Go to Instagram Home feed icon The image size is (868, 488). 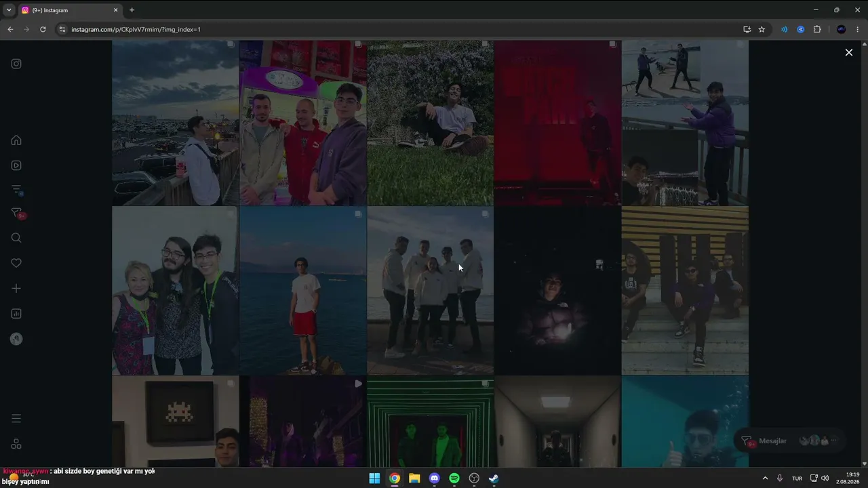pos(16,140)
